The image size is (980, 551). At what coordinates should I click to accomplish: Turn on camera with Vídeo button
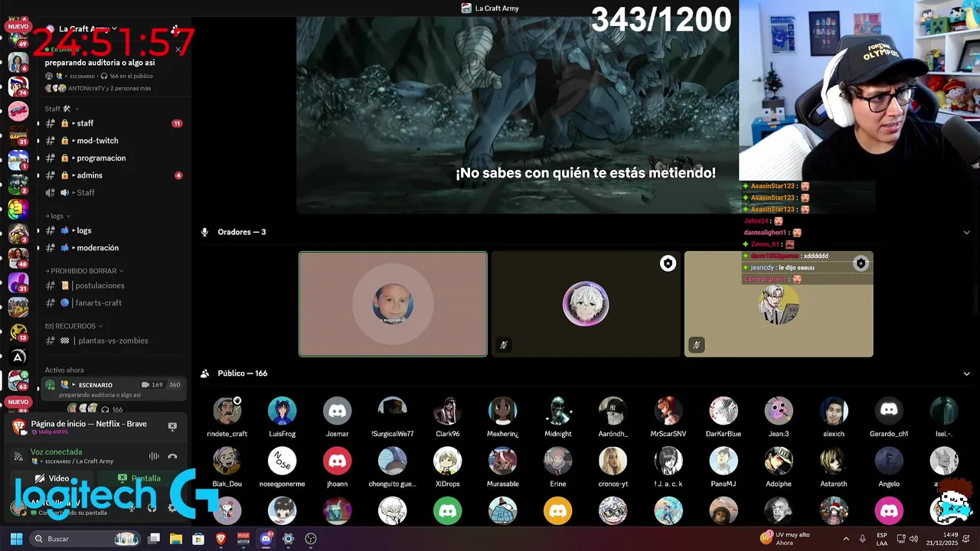[x=53, y=478]
